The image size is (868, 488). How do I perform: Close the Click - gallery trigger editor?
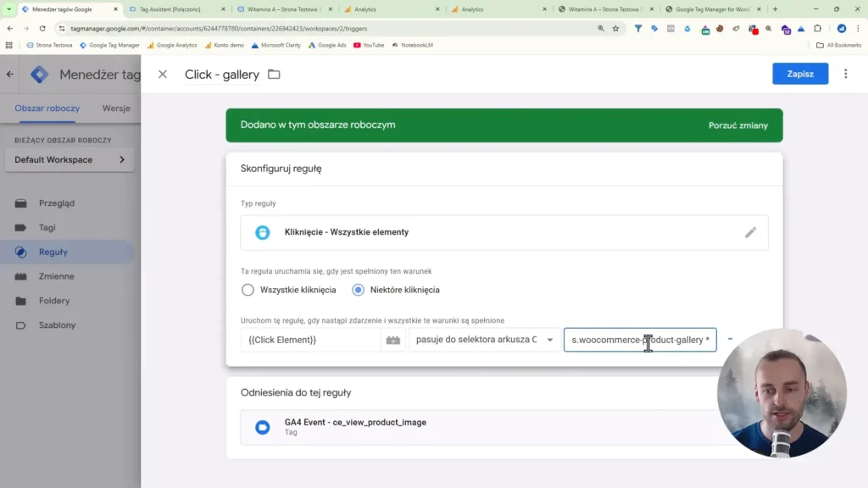pos(162,75)
